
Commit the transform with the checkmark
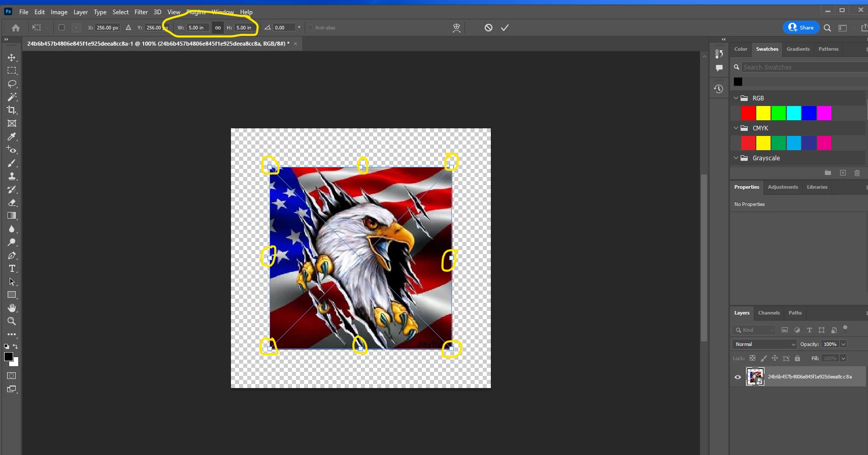coord(505,28)
